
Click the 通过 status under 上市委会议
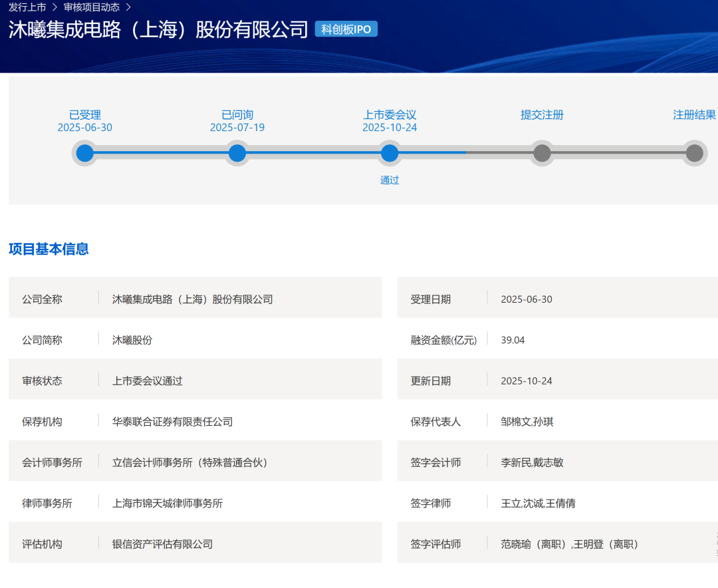click(390, 180)
